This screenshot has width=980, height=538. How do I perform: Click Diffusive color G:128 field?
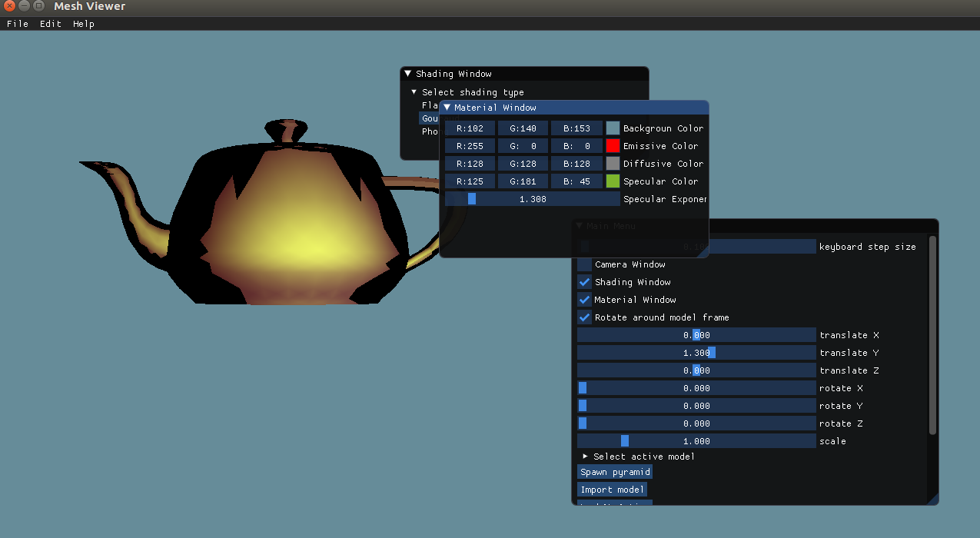pyautogui.click(x=523, y=164)
